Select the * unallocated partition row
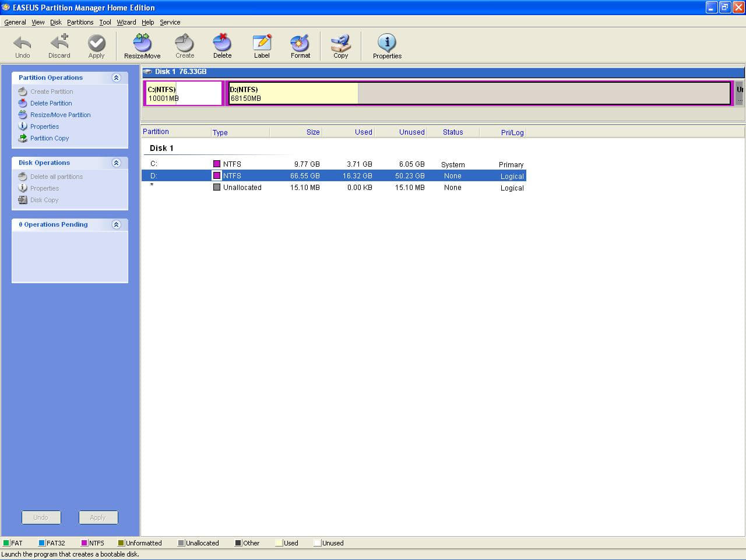The image size is (746, 560). (x=334, y=187)
